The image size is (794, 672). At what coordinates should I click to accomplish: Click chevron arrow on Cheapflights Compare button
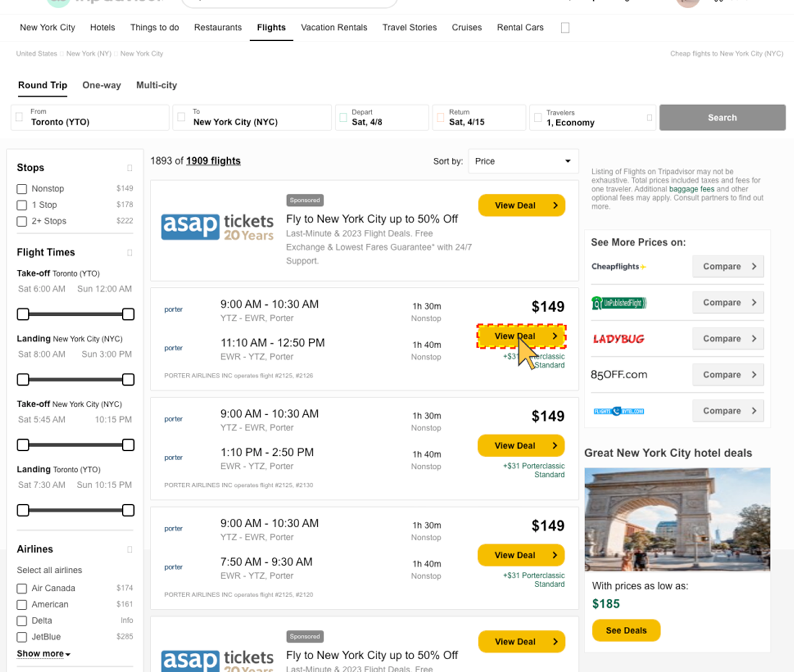754,266
